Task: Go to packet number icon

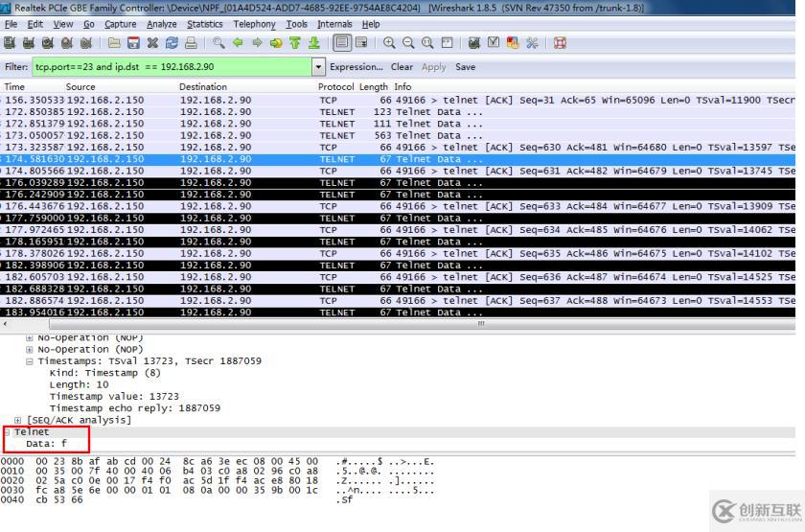Action: coord(276,43)
